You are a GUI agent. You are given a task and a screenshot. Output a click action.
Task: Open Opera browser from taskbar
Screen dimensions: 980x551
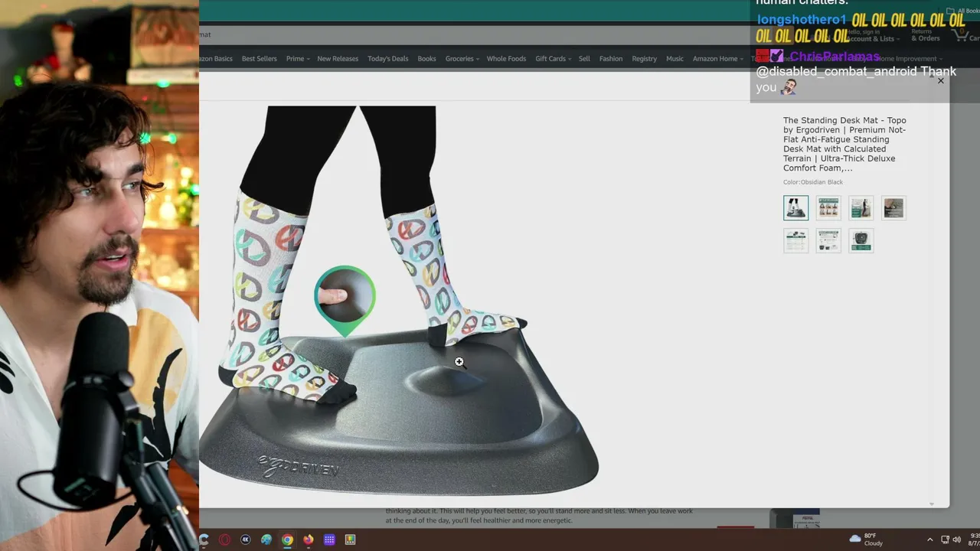[224, 540]
